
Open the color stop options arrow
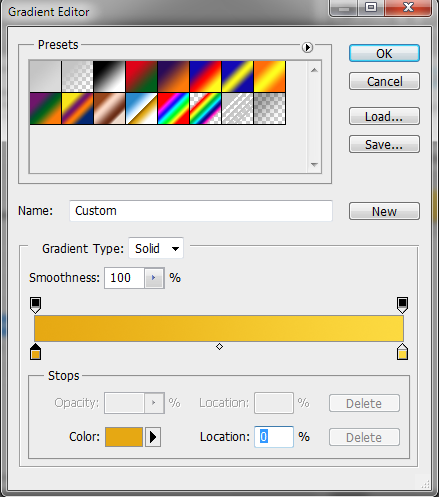pyautogui.click(x=153, y=437)
